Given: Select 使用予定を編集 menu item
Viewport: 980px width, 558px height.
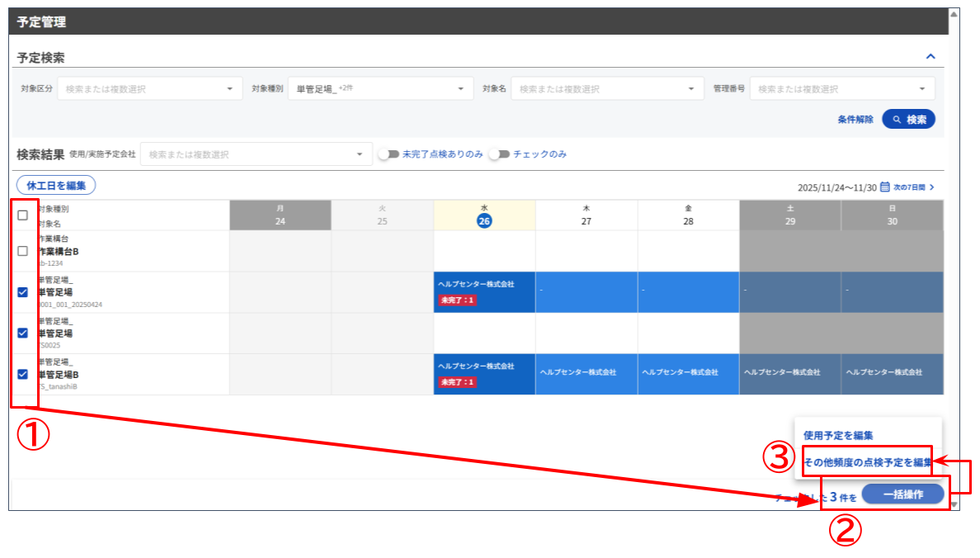Looking at the screenshot, I should point(838,435).
